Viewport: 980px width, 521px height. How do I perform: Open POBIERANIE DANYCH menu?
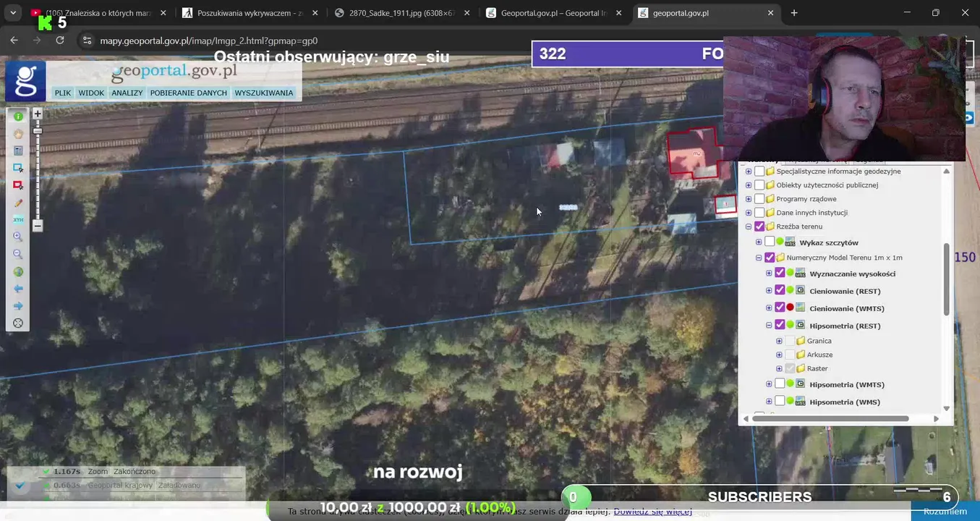point(189,93)
